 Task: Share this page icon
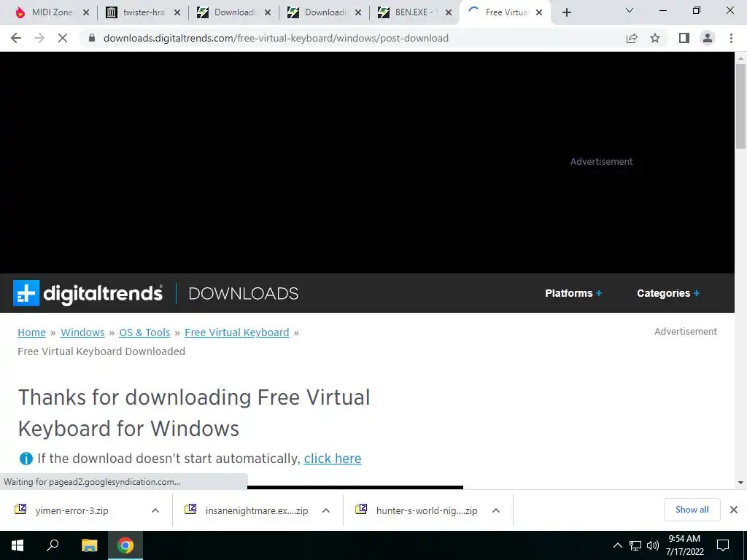(x=632, y=38)
